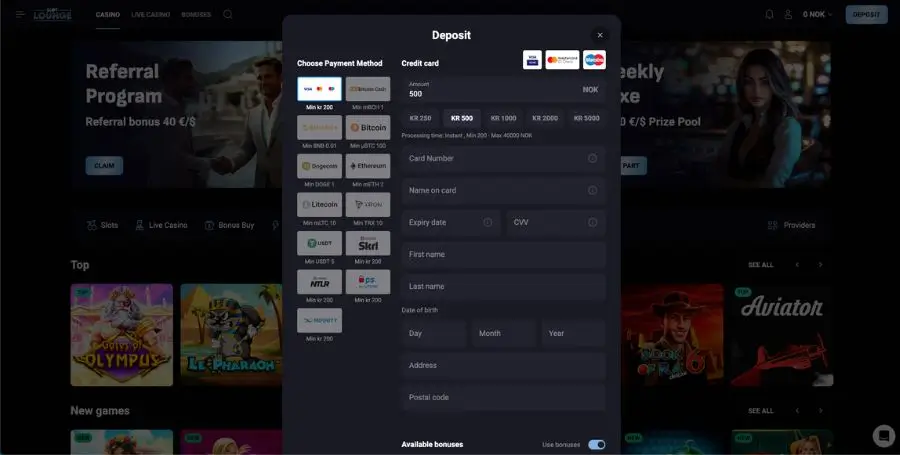
Task: Close the Deposit dialog
Action: (600, 35)
